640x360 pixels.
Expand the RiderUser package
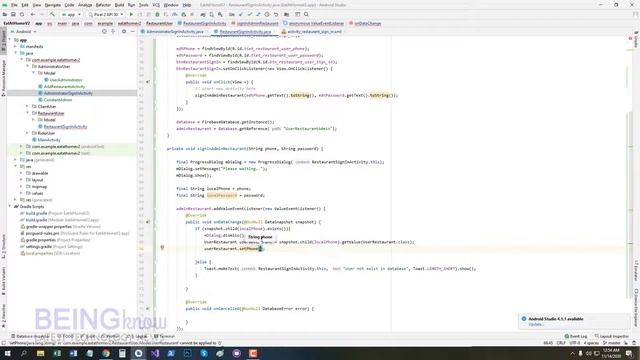pyautogui.click(x=28, y=133)
